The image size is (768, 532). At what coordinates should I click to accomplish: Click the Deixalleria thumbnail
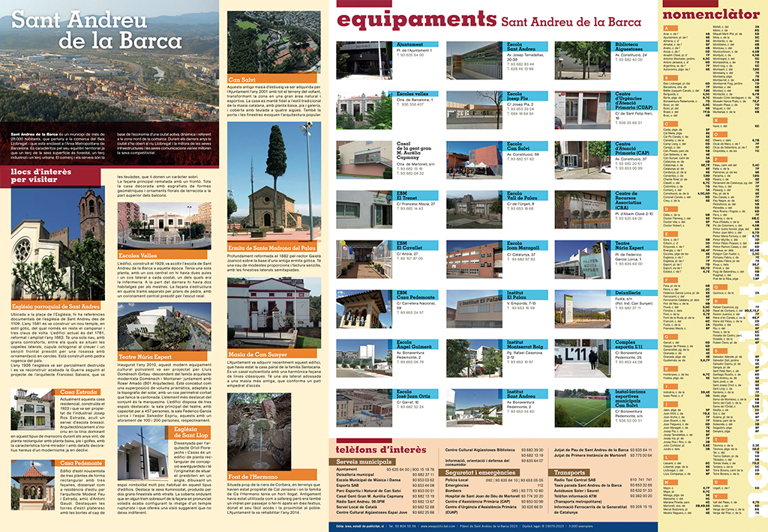coord(582,309)
